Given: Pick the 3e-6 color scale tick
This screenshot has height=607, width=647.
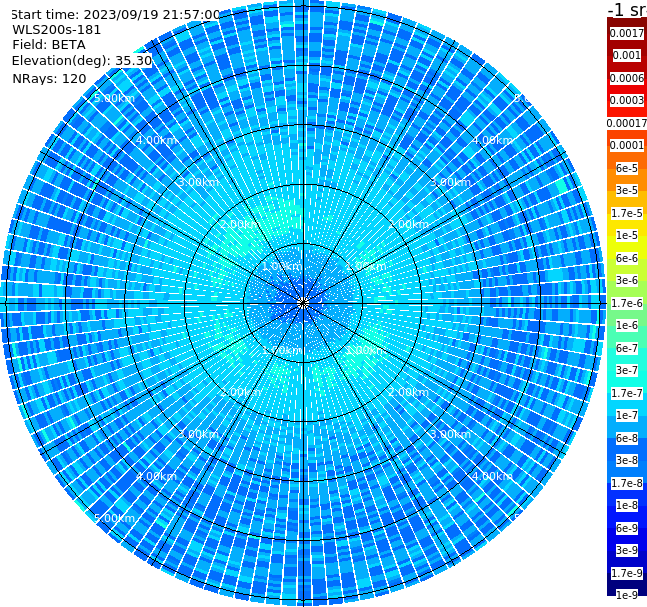Looking at the screenshot, I should [x=627, y=280].
